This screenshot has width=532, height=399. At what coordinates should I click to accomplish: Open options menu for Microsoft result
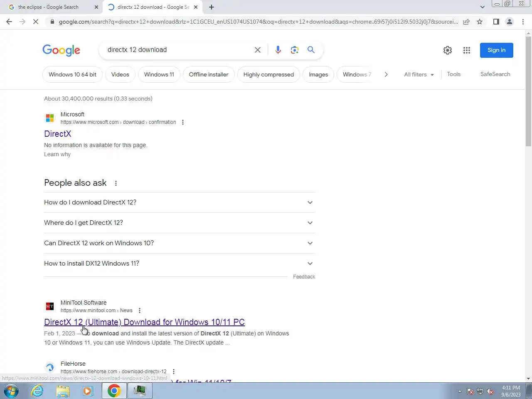tap(183, 122)
